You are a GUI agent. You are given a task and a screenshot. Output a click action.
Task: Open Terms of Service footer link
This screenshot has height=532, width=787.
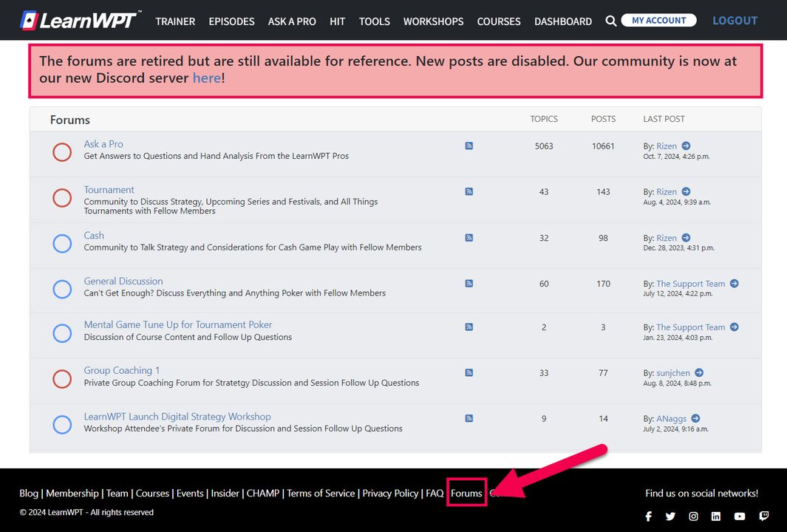321,494
